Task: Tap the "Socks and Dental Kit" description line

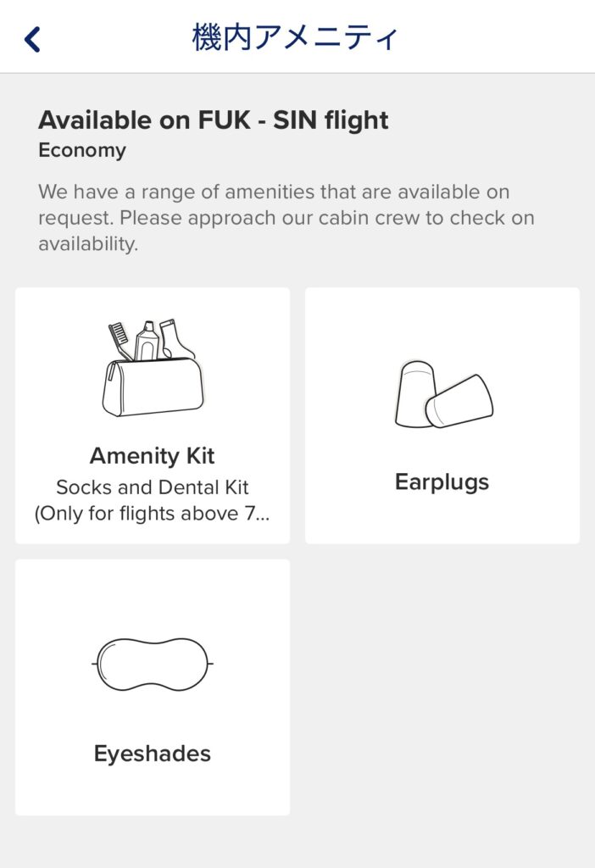Action: 153,487
